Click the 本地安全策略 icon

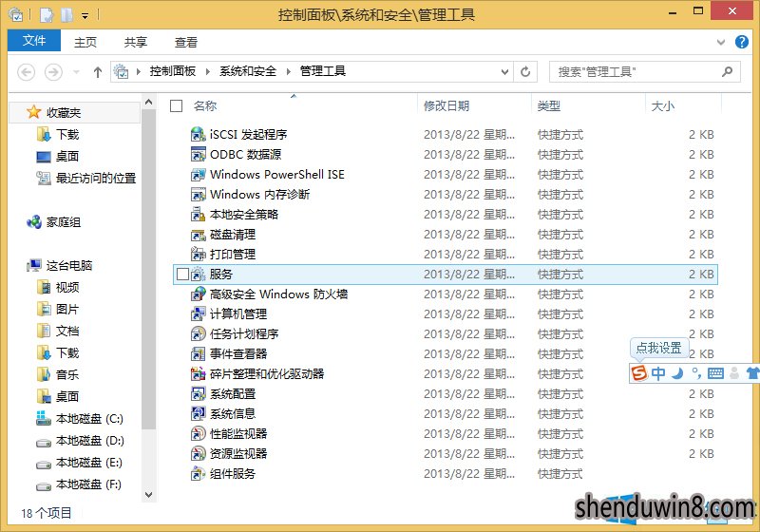point(198,214)
